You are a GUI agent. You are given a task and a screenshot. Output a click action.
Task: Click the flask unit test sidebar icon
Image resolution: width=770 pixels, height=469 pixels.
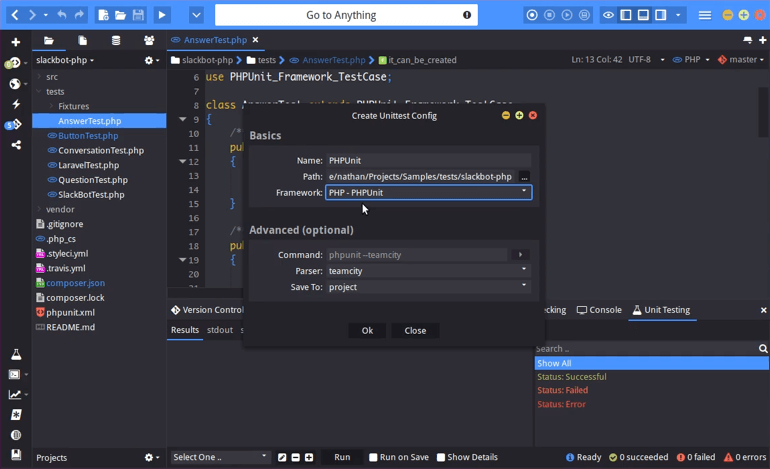[16, 354]
